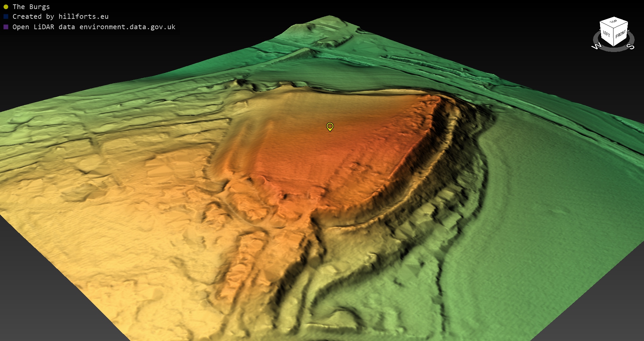This screenshot has height=341, width=644.
Task: Click the W compass letter on the ring
Action: click(596, 46)
